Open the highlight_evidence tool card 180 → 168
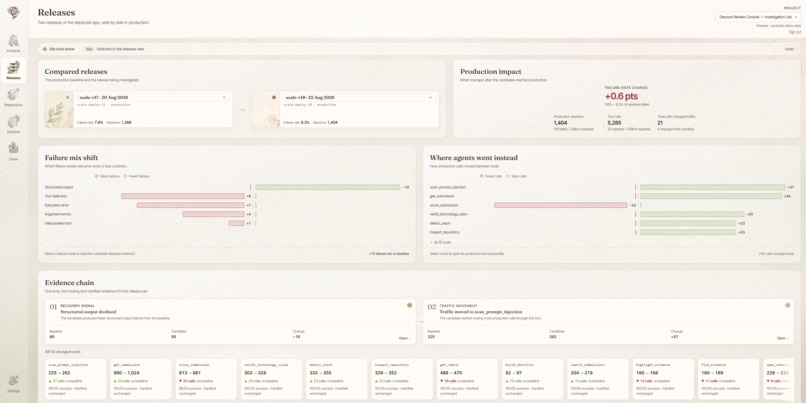The width and height of the screenshot is (806, 403). pos(663,379)
